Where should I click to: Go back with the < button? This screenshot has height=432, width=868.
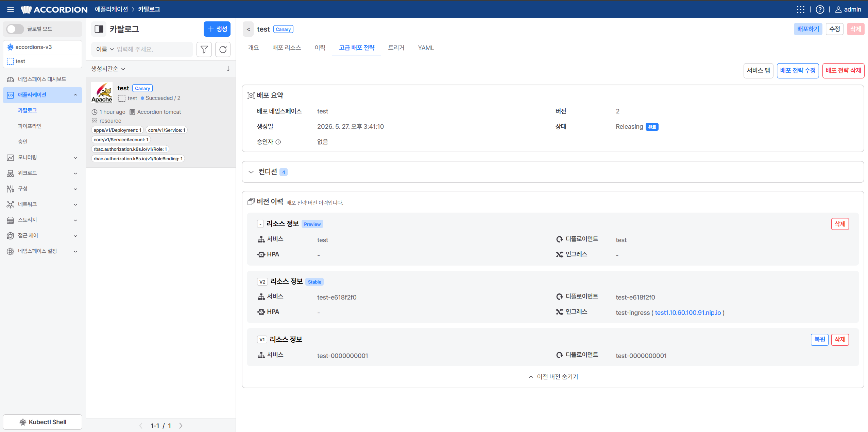pyautogui.click(x=248, y=29)
